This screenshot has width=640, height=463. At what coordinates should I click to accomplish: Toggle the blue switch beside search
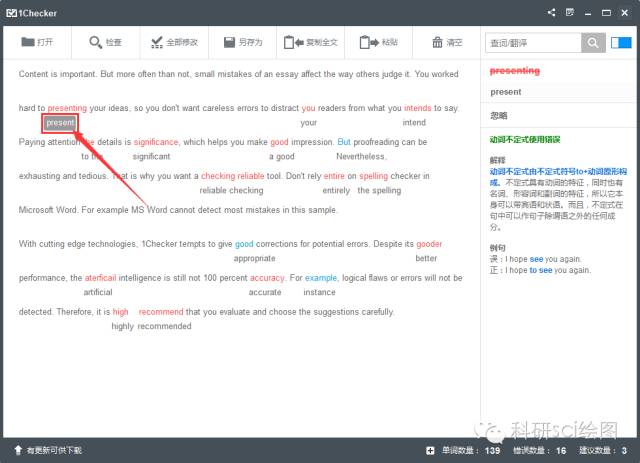(x=621, y=42)
